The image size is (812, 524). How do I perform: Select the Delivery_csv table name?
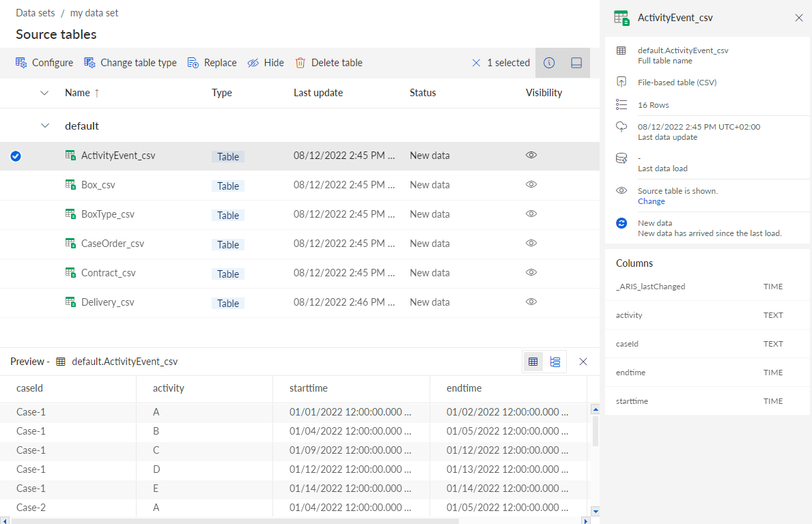108,302
